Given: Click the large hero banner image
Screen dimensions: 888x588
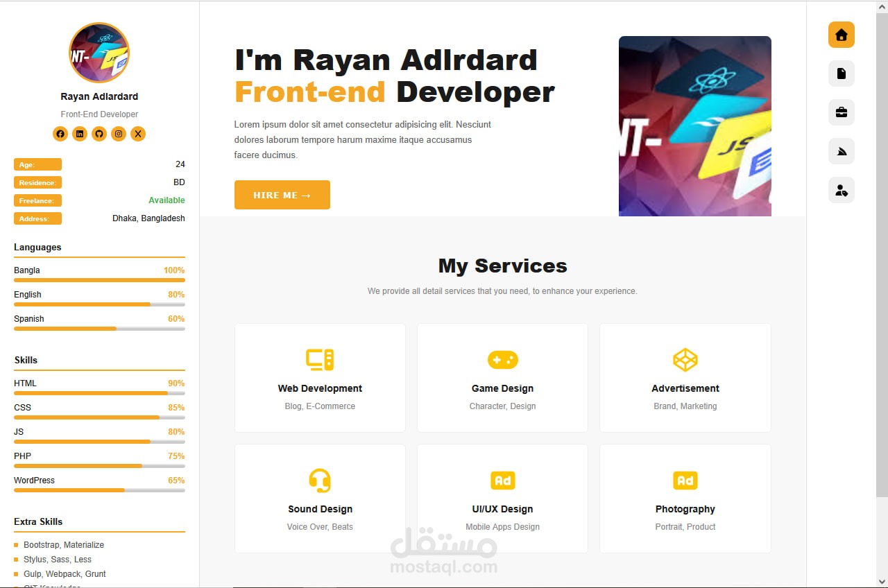Looking at the screenshot, I should (x=695, y=126).
